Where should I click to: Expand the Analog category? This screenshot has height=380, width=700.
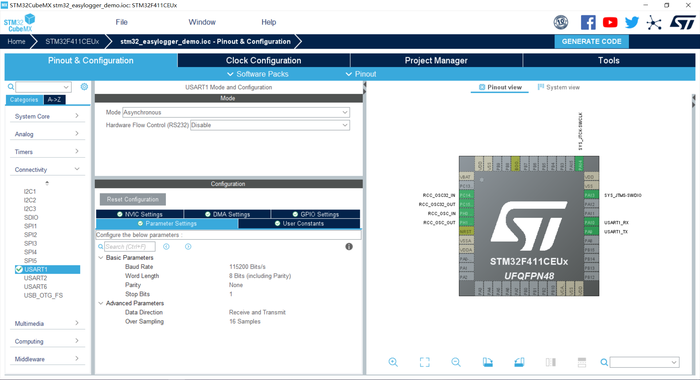click(47, 134)
